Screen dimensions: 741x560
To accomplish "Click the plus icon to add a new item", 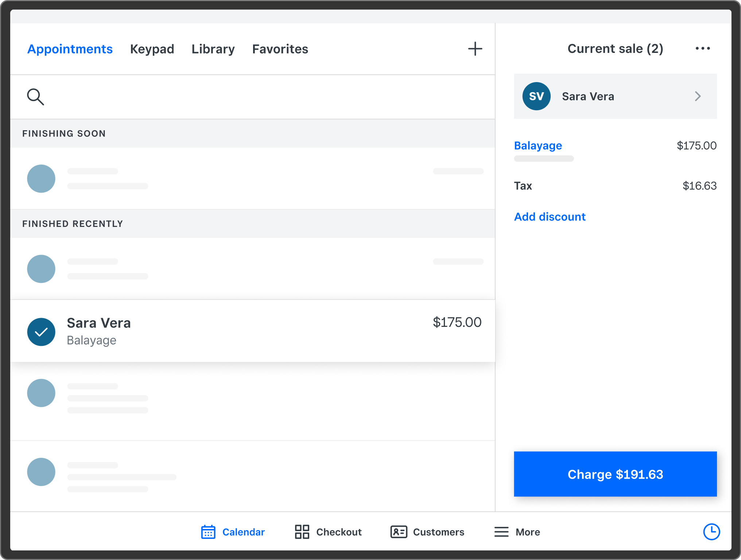I will (475, 49).
